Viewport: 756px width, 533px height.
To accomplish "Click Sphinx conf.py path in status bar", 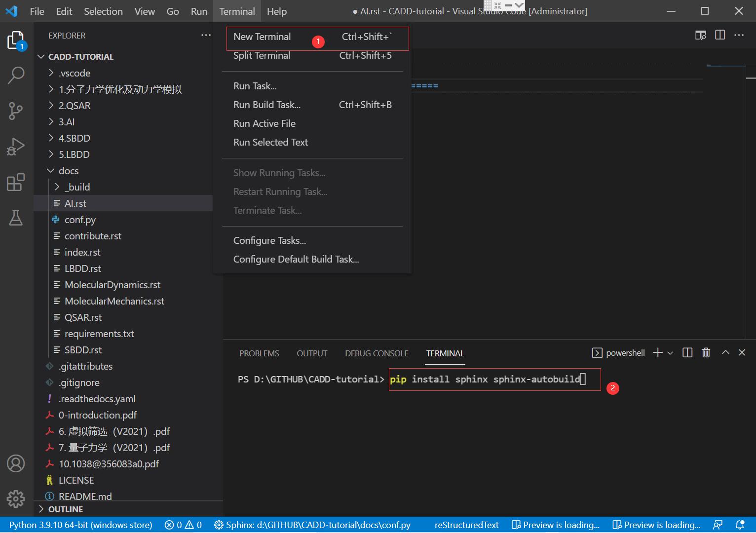I will [312, 525].
